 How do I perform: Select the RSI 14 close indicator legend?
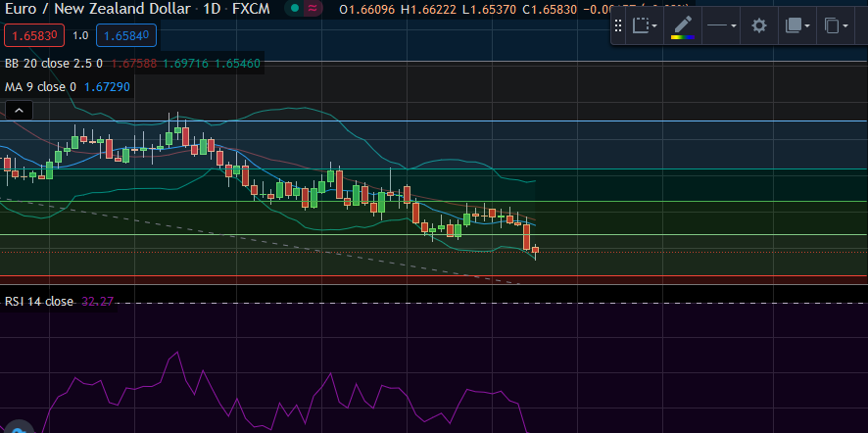tap(39, 302)
